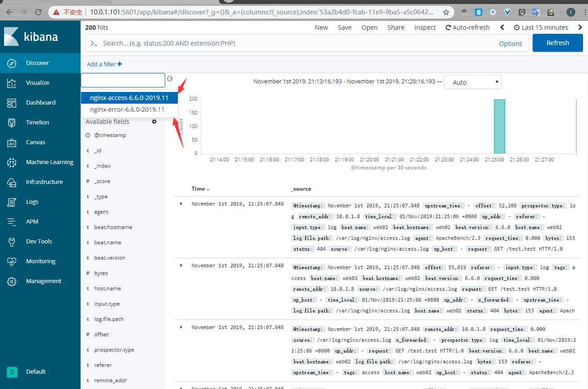Viewport: 588px width, 389px height.
Task: Select the beat.version field
Action: pyautogui.click(x=109, y=258)
